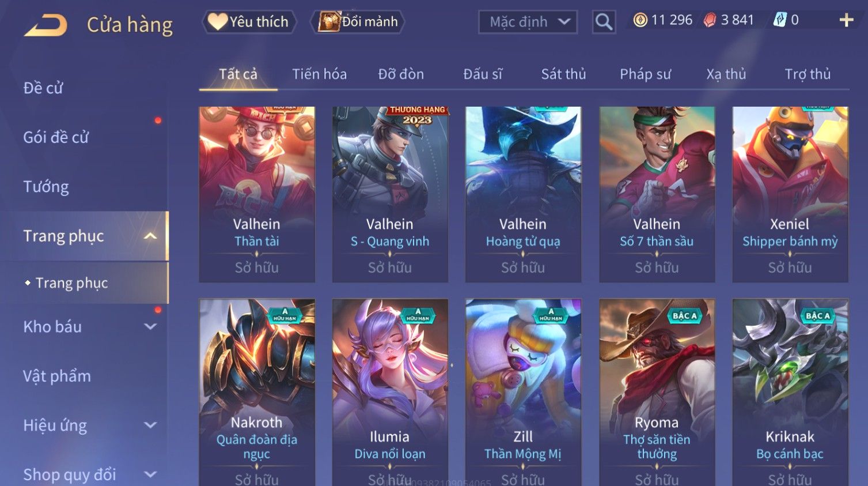The height and width of the screenshot is (486, 868).
Task: Tap the golden back arrow icon
Action: [46, 25]
